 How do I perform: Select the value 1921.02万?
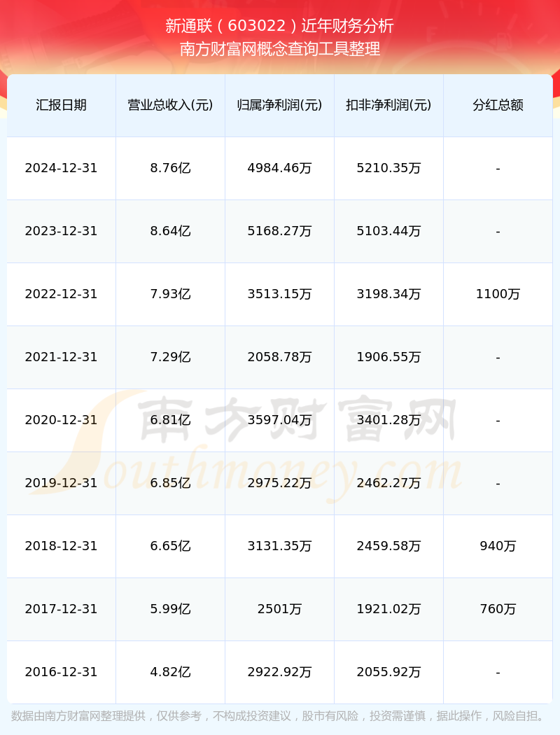coord(388,609)
